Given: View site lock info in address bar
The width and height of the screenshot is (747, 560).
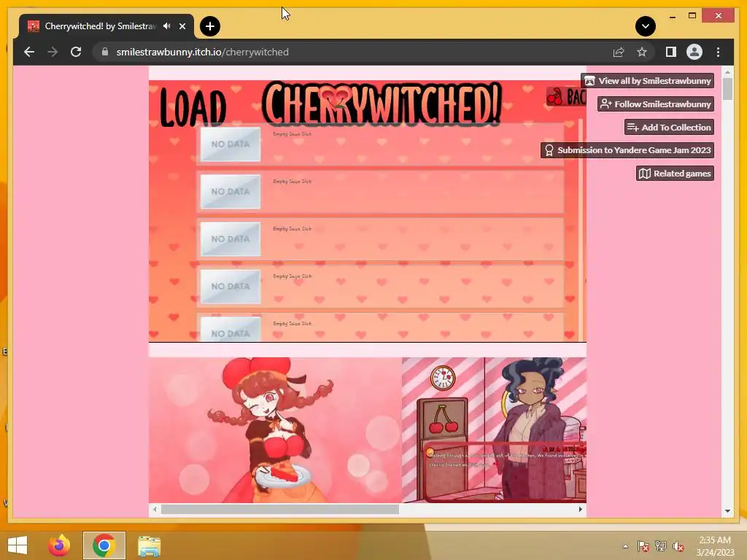Looking at the screenshot, I should click(x=105, y=52).
